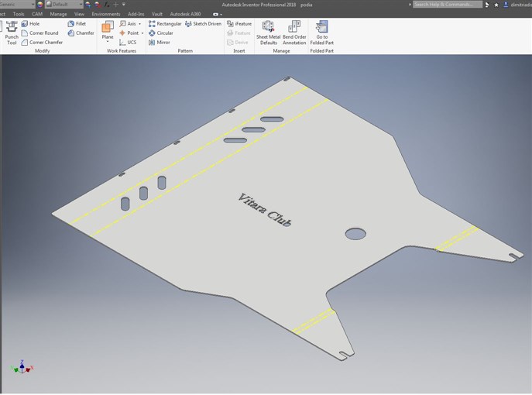The width and height of the screenshot is (532, 395).
Task: Open the Autodesk communication satellite icon
Action: click(x=487, y=5)
